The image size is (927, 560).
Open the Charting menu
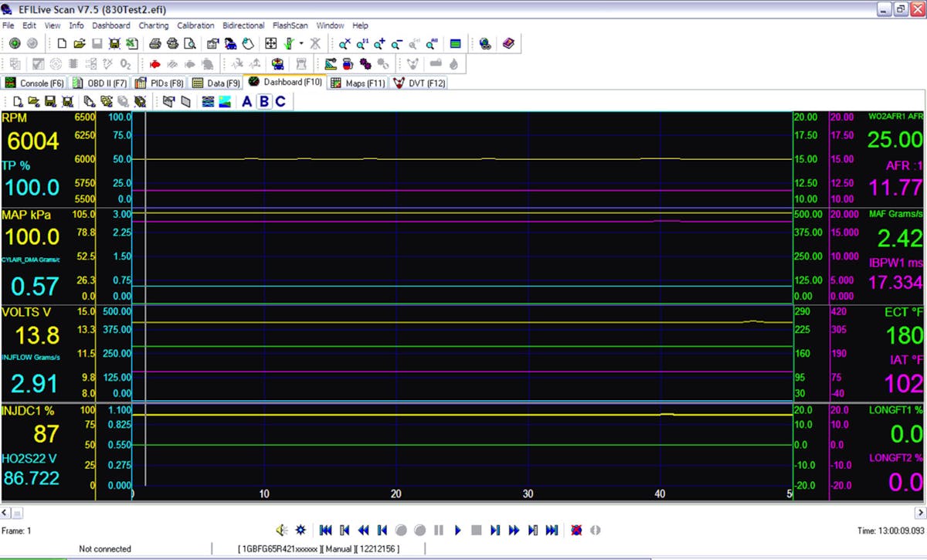[x=154, y=25]
